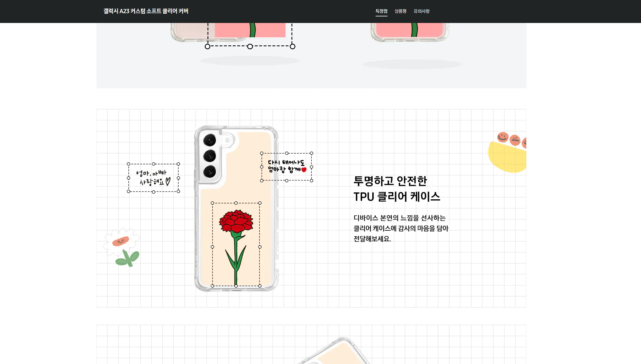Click the 클리어 케이스에 감사의 마음을 담아 line
Viewport: 641px width, 364px height.
401,228
